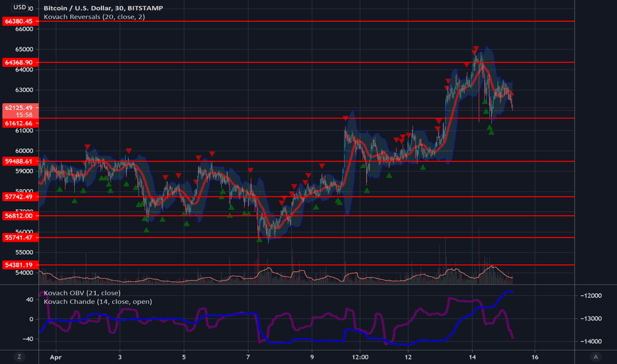The width and height of the screenshot is (617, 364).
Task: Click the red reversal arrow at the 65000 peak
Action: pyautogui.click(x=476, y=49)
